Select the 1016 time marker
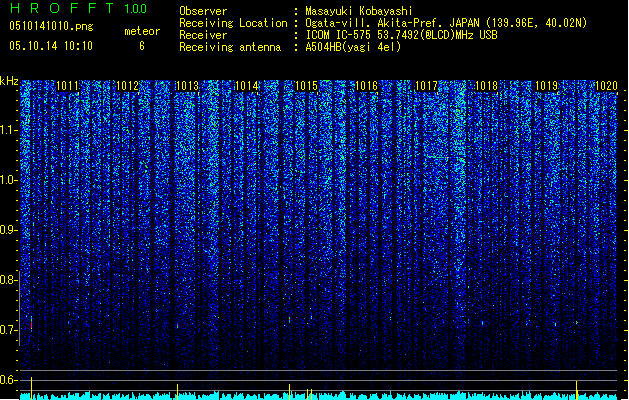 click(x=367, y=86)
